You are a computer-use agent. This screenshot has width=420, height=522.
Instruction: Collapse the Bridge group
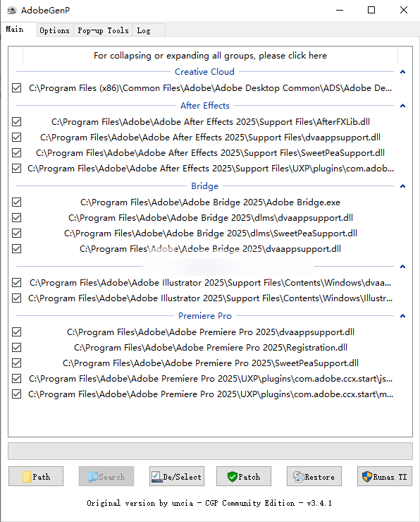point(402,186)
